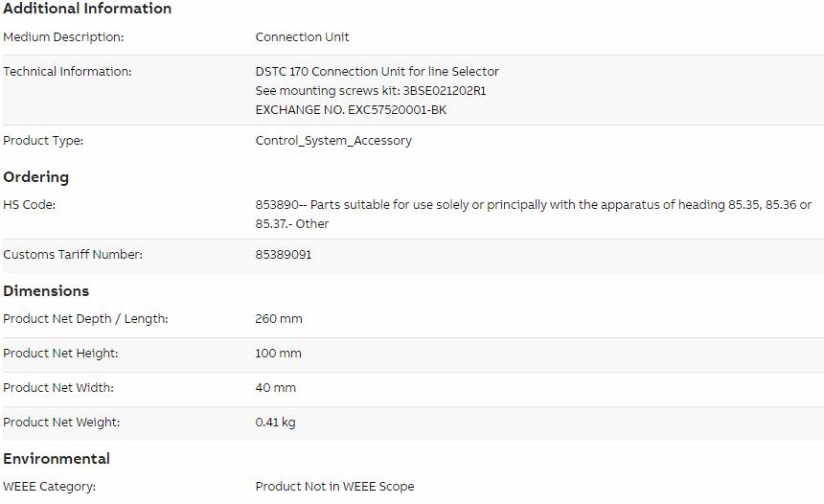Select the 100 mm net height value
Screen dimensions: 824x504
279,354
